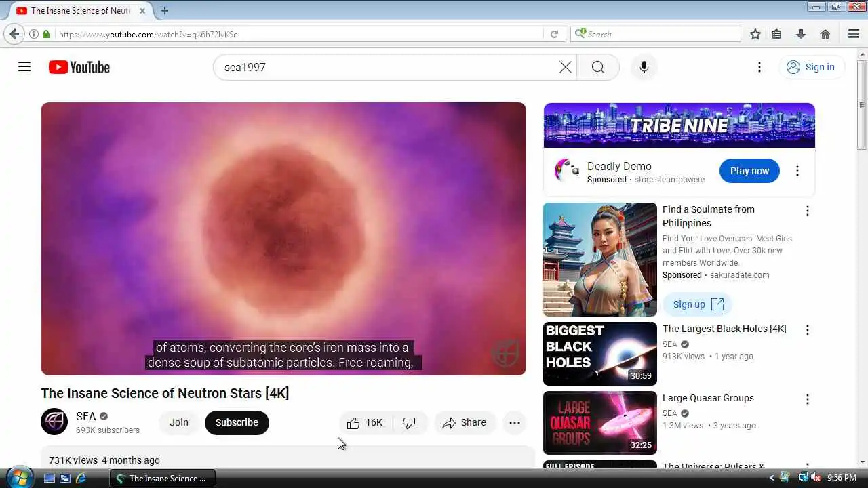Share the Neutron Stars video
The image size is (868, 488).
click(465, 422)
